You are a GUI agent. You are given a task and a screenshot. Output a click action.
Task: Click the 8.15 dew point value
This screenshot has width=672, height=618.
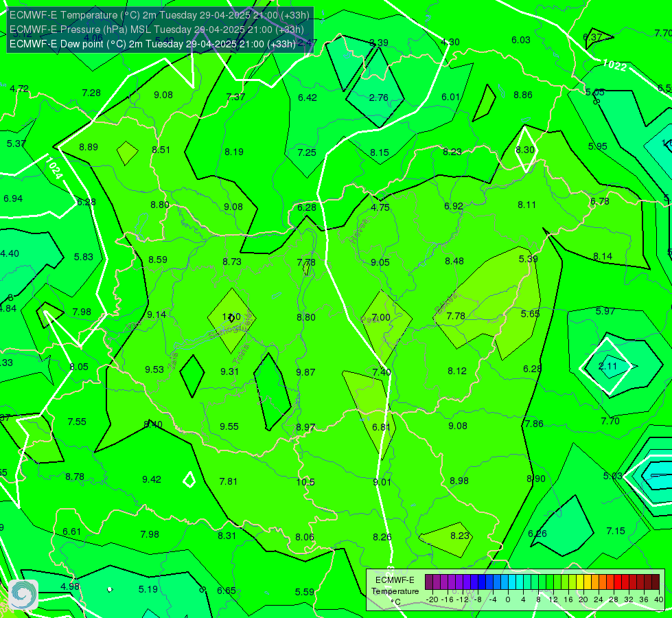point(380,152)
